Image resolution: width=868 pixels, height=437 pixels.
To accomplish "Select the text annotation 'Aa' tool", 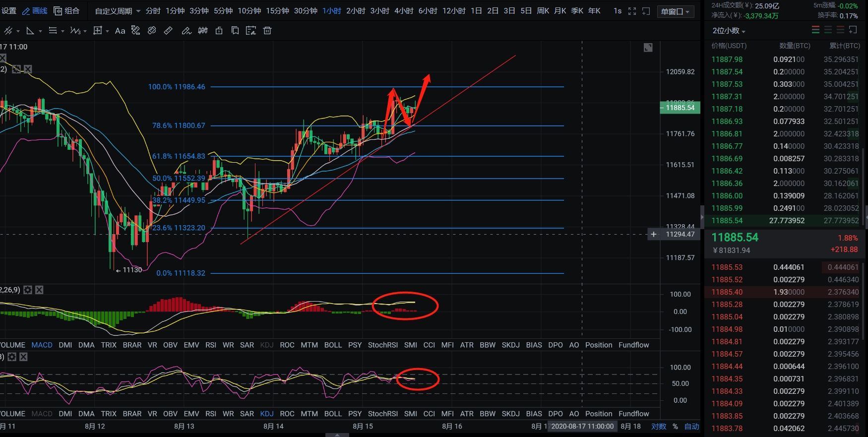I will pyautogui.click(x=120, y=31).
